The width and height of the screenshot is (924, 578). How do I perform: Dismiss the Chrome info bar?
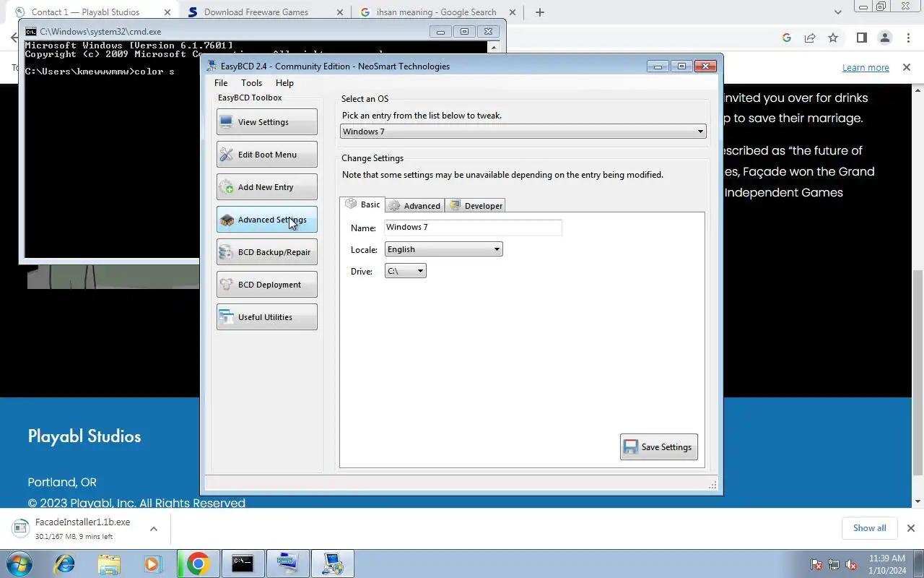tap(906, 67)
